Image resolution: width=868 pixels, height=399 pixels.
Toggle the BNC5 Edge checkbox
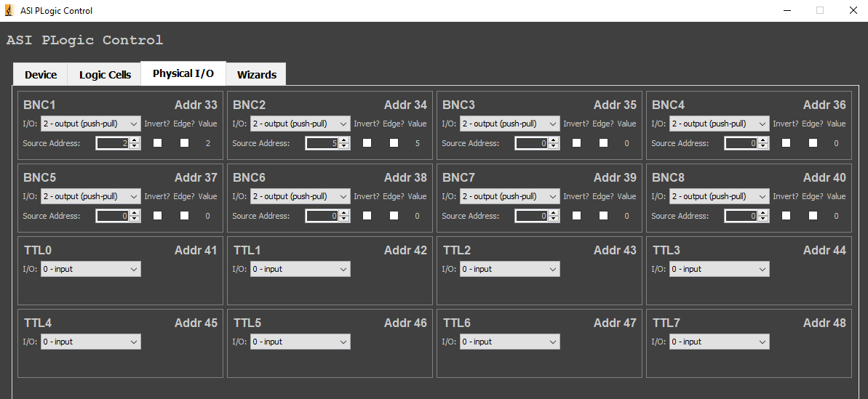coord(185,216)
